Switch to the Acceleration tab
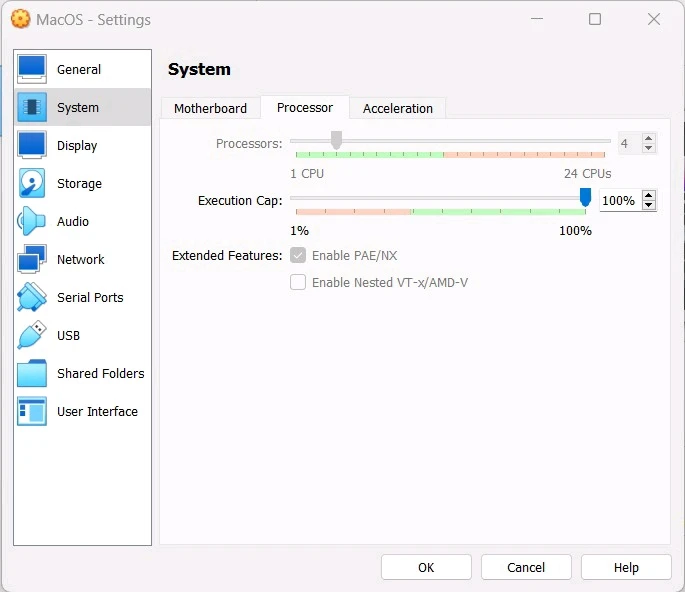 398,108
